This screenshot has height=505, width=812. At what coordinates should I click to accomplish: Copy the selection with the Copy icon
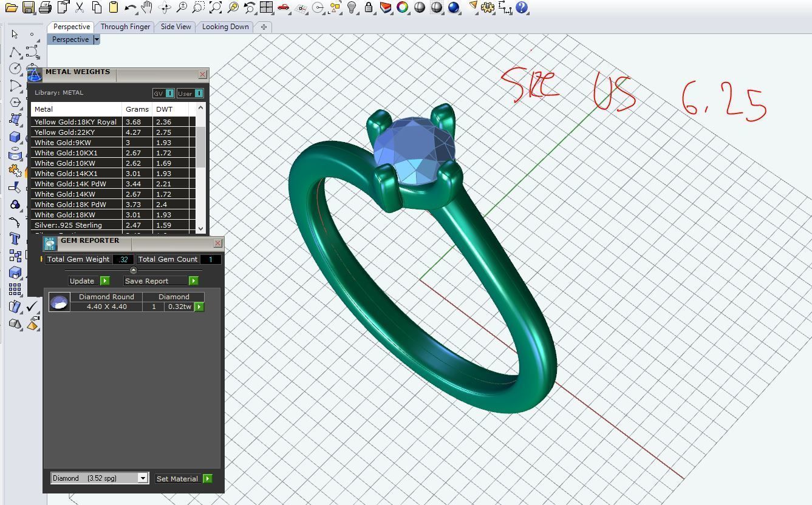point(97,8)
